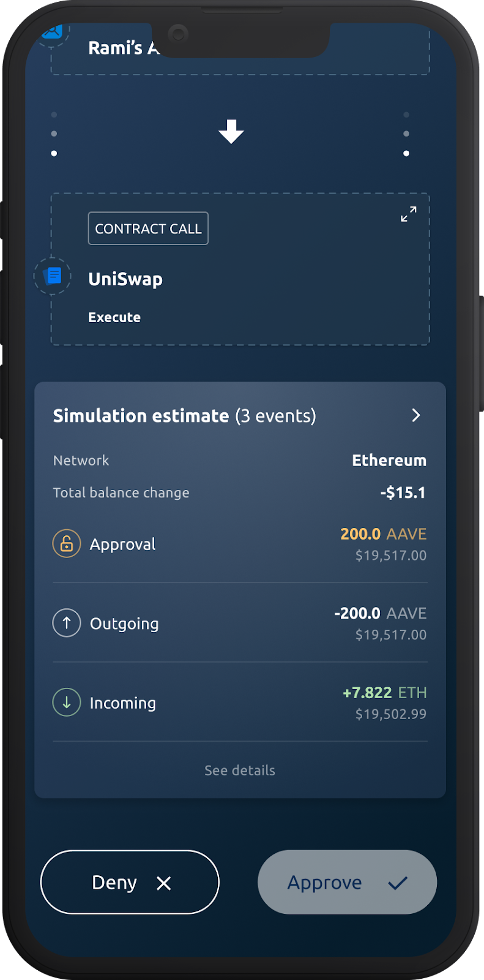Click the UniSwap contract name
The image size is (484, 980).
pyautogui.click(x=125, y=279)
